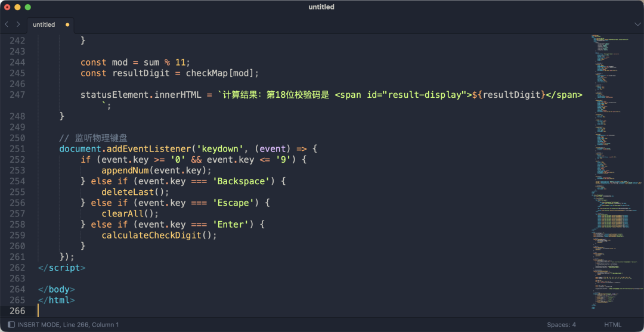Click the yellow minimize window button

point(17,7)
